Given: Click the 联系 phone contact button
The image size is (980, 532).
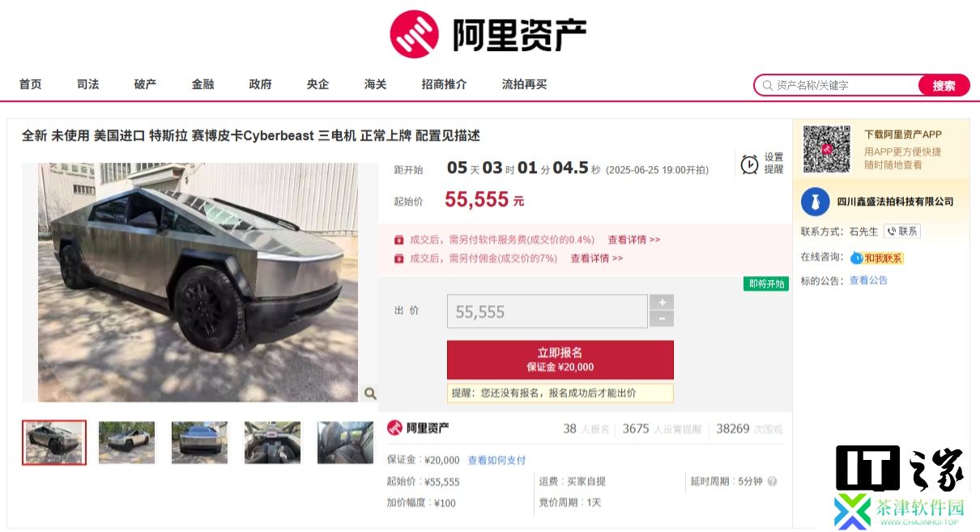Looking at the screenshot, I should tap(902, 231).
